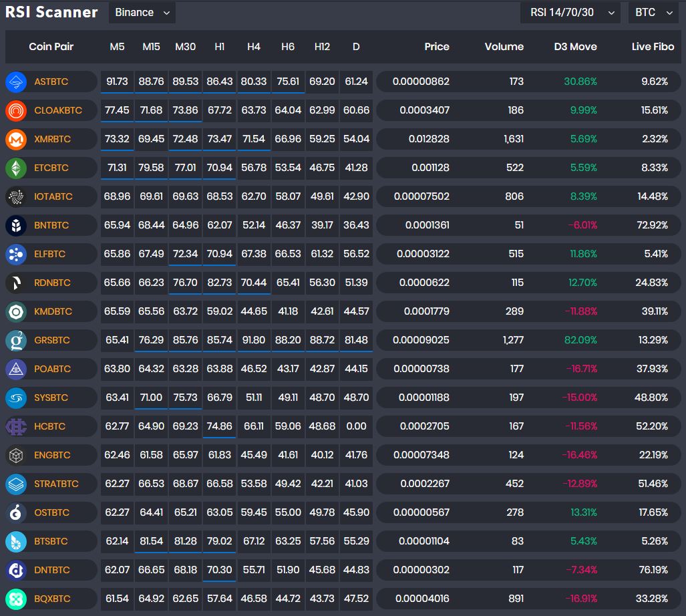Click HCBTC daily value 0.00
The image size is (686, 616).
click(x=356, y=426)
